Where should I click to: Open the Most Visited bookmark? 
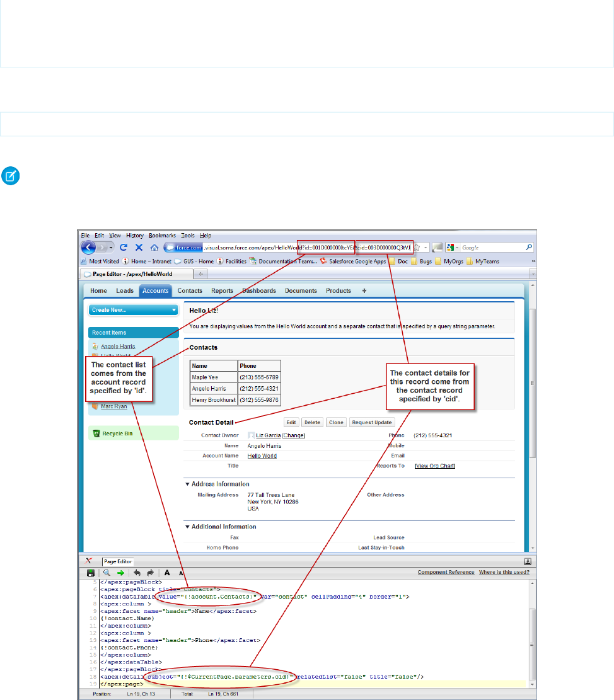point(100,261)
